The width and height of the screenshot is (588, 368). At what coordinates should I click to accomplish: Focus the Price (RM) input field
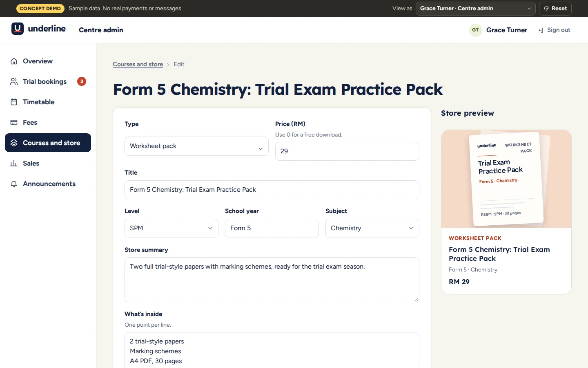(x=347, y=151)
